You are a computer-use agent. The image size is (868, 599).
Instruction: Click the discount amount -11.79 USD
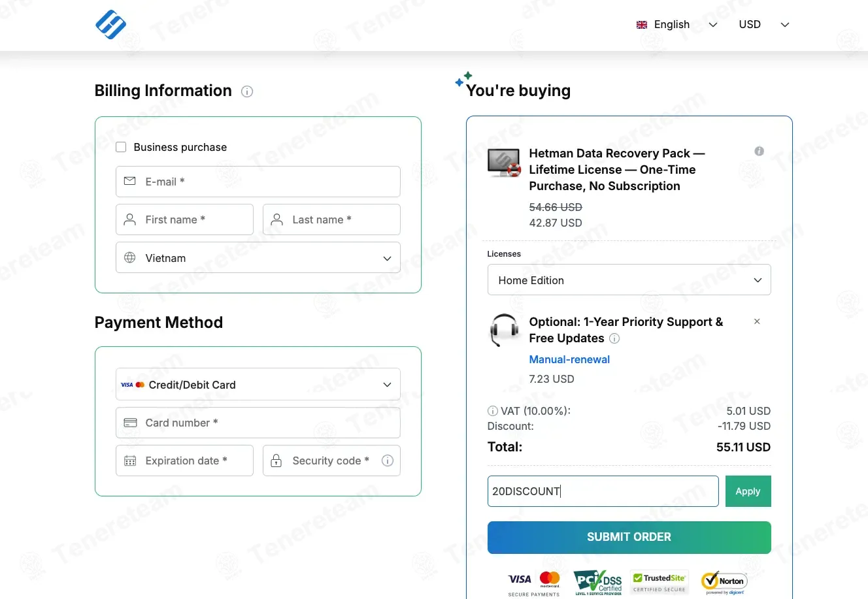(x=744, y=426)
